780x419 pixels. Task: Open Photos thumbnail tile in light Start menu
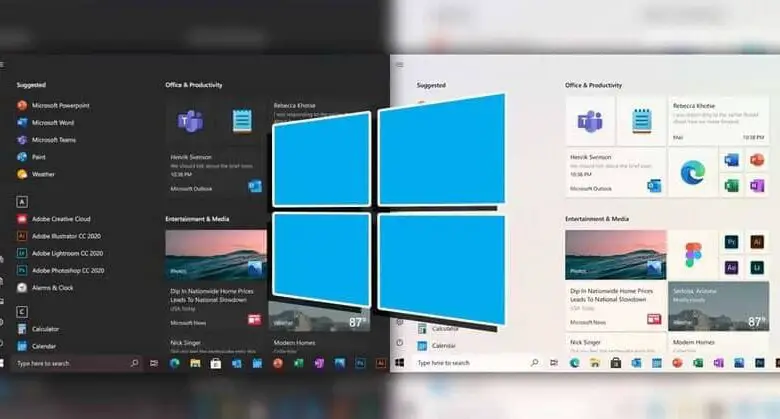coord(616,255)
